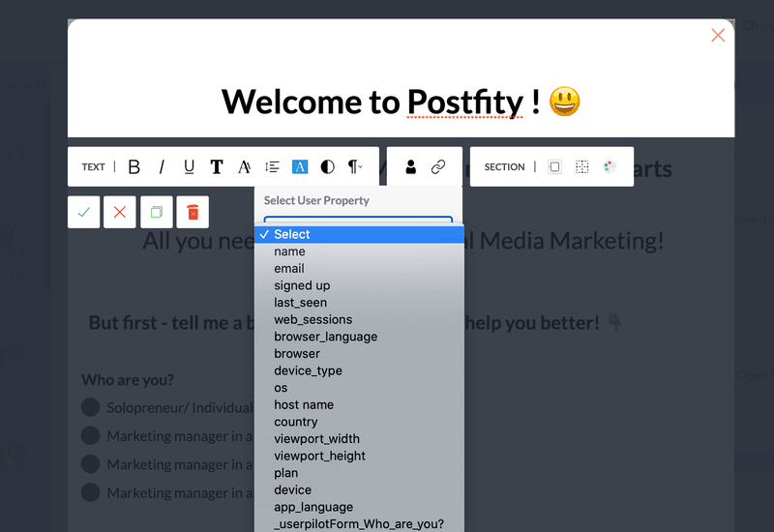The width and height of the screenshot is (774, 532).
Task: Confirm changes with green checkmark
Action: pos(84,212)
